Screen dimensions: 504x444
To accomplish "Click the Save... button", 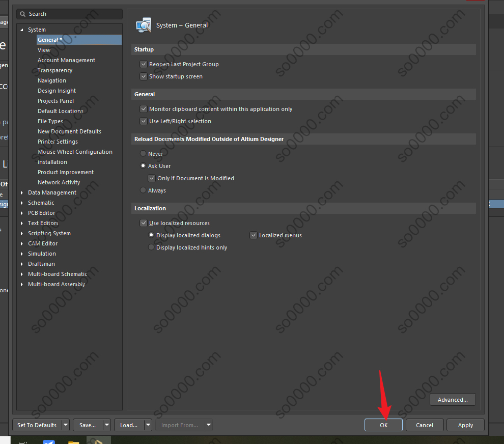I will pos(88,425).
